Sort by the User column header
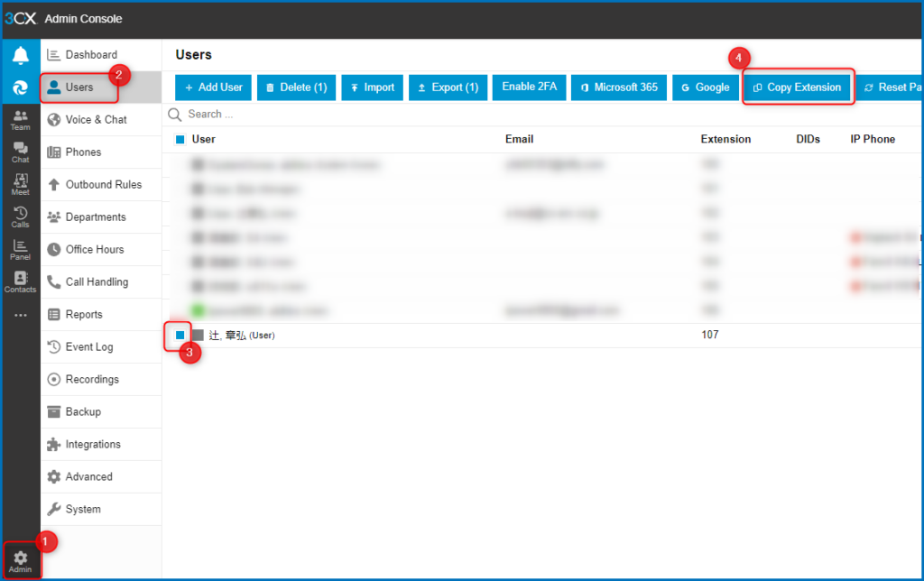Viewport: 924px width, 581px height. click(x=203, y=140)
